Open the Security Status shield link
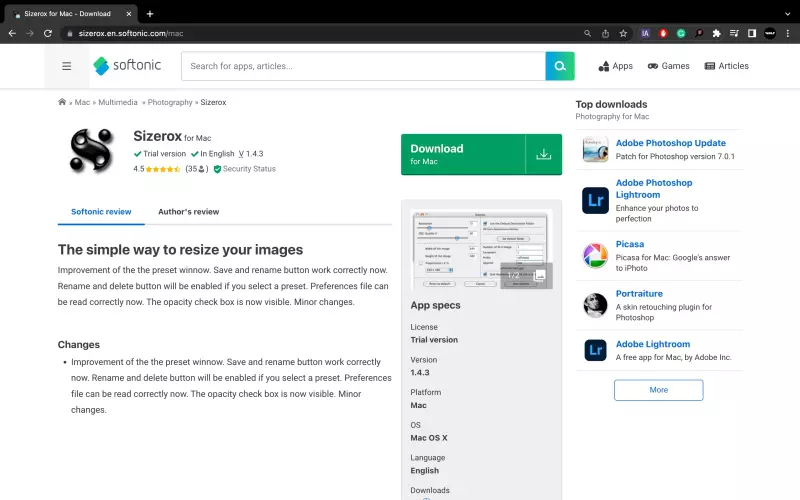Image resolution: width=800 pixels, height=500 pixels. 244,169
